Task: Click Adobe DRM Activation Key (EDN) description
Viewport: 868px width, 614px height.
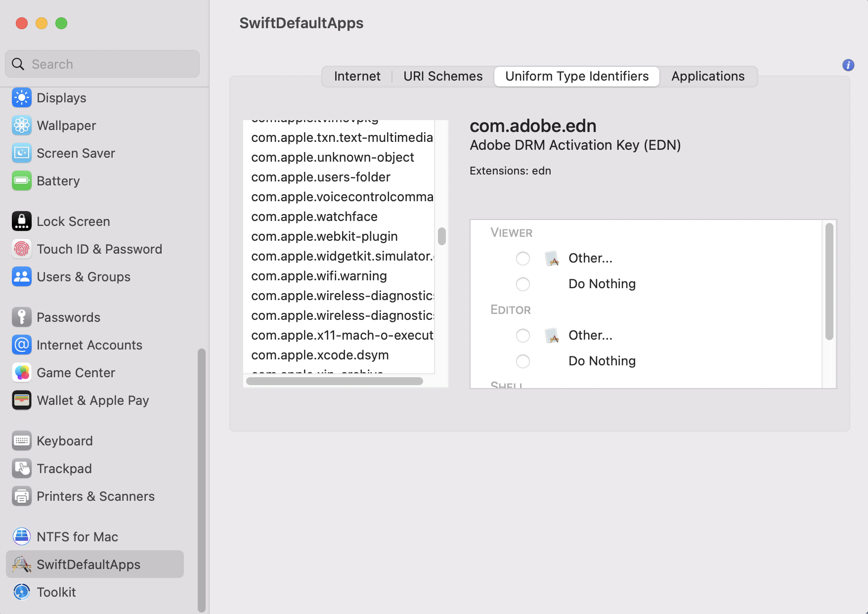Action: [575, 145]
